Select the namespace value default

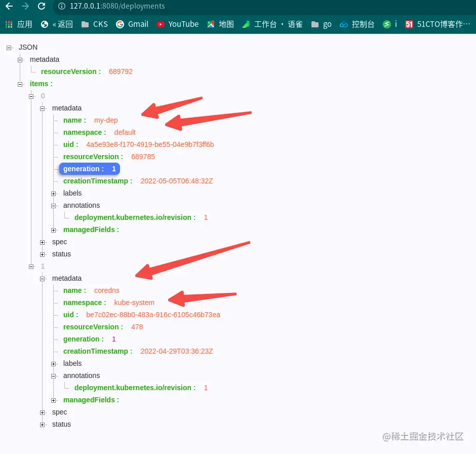[125, 132]
